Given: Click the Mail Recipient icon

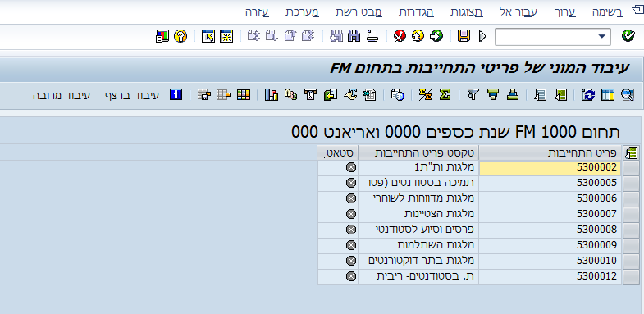Looking at the screenshot, I should coord(310,95).
